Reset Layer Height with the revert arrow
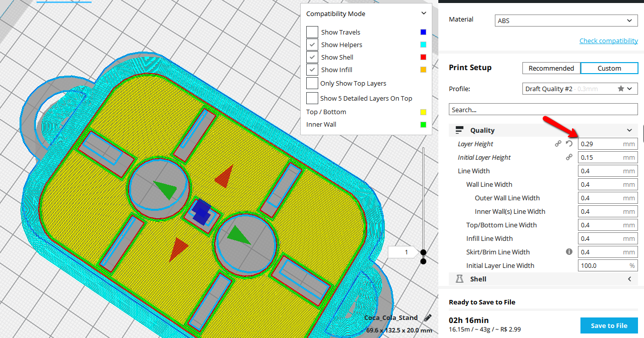Image resolution: width=644 pixels, height=338 pixels. [569, 144]
